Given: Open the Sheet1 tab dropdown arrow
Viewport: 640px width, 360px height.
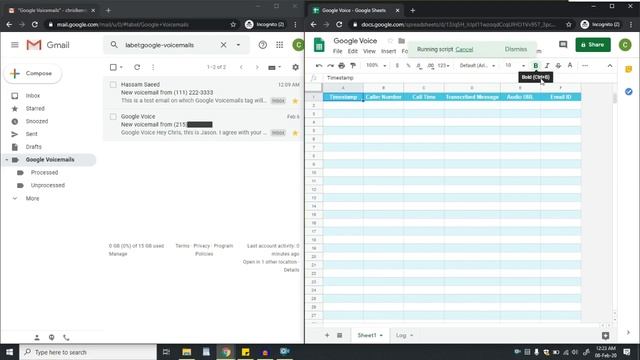Looking at the screenshot, I should point(381,336).
